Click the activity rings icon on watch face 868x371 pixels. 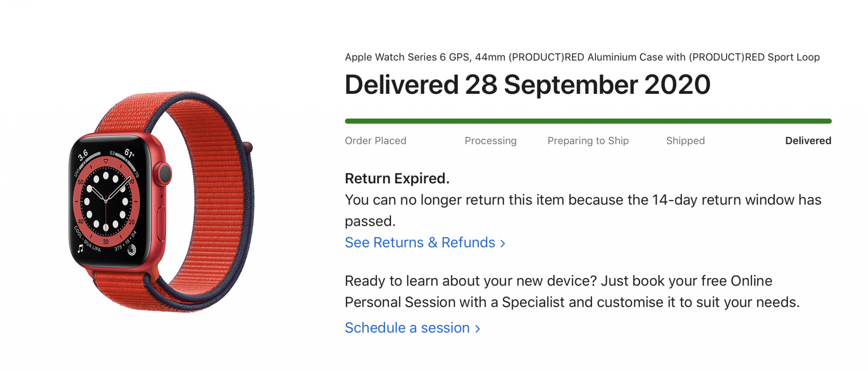(132, 249)
